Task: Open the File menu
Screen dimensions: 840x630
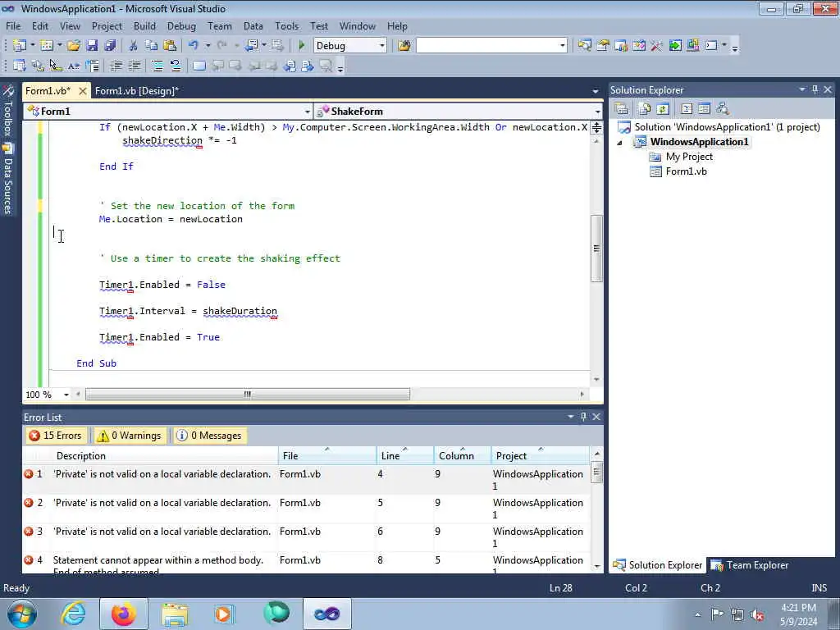Action: coord(13,25)
